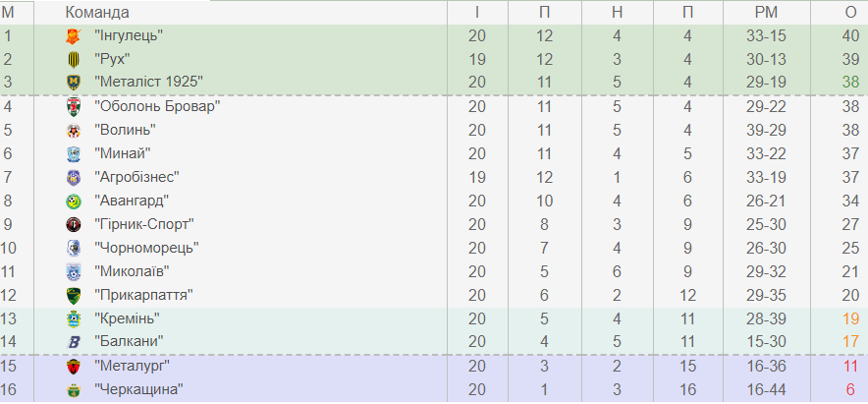Open the Прикарпаття team link
This screenshot has width=868, height=404.
tap(142, 295)
